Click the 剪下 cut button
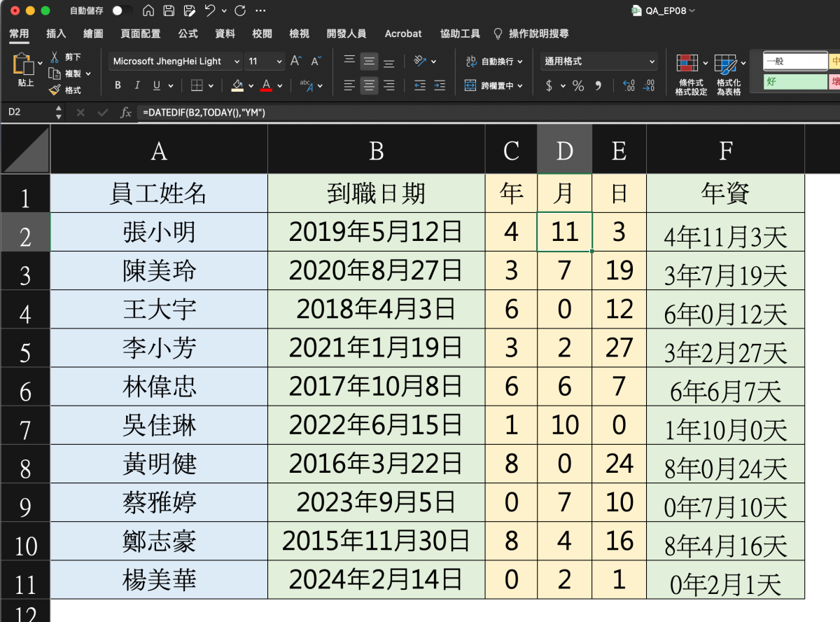 pos(66,57)
